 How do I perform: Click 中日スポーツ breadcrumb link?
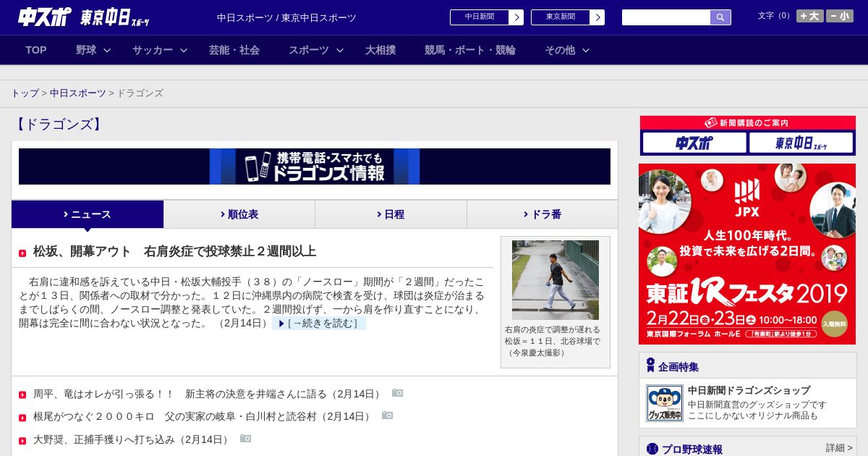[x=78, y=93]
